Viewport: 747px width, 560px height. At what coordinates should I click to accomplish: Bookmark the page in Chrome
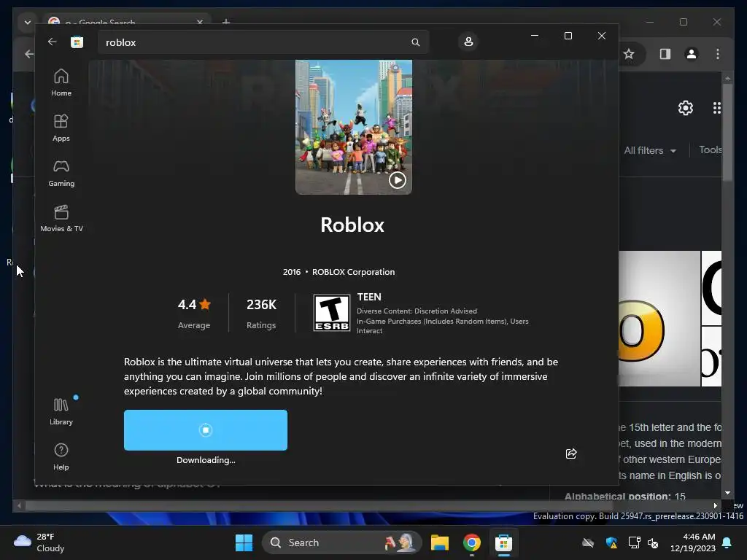pos(628,54)
